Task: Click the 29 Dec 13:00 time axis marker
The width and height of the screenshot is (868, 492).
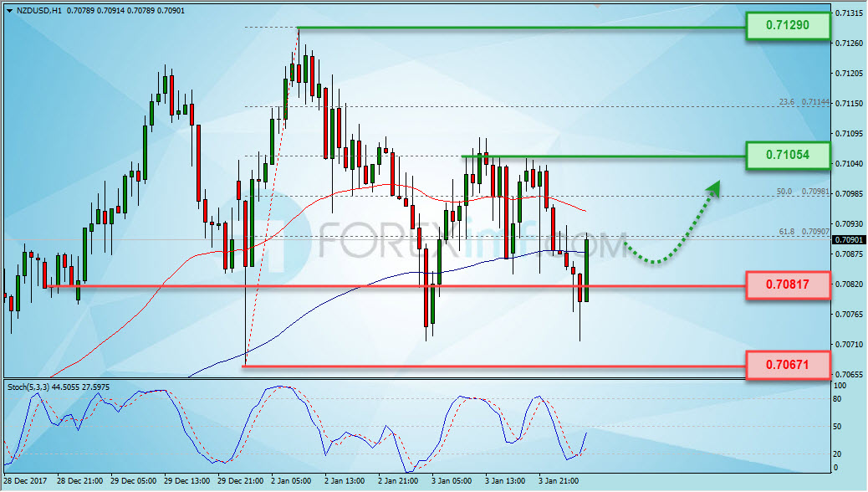Action: (x=186, y=481)
